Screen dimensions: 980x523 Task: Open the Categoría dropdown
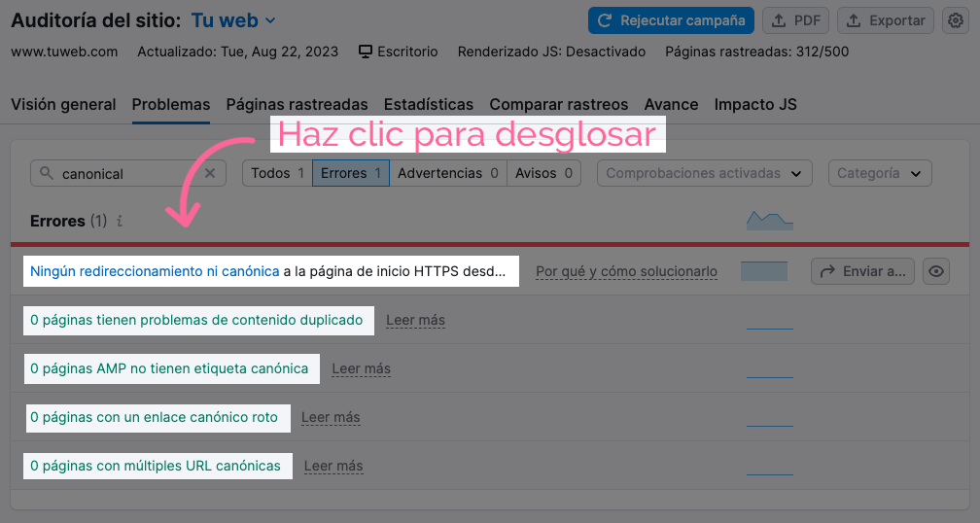(880, 173)
